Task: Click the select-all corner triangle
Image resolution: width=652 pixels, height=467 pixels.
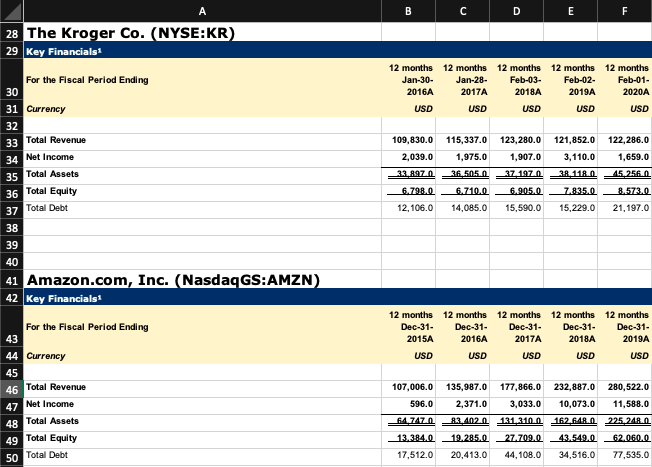Action: coord(12,11)
